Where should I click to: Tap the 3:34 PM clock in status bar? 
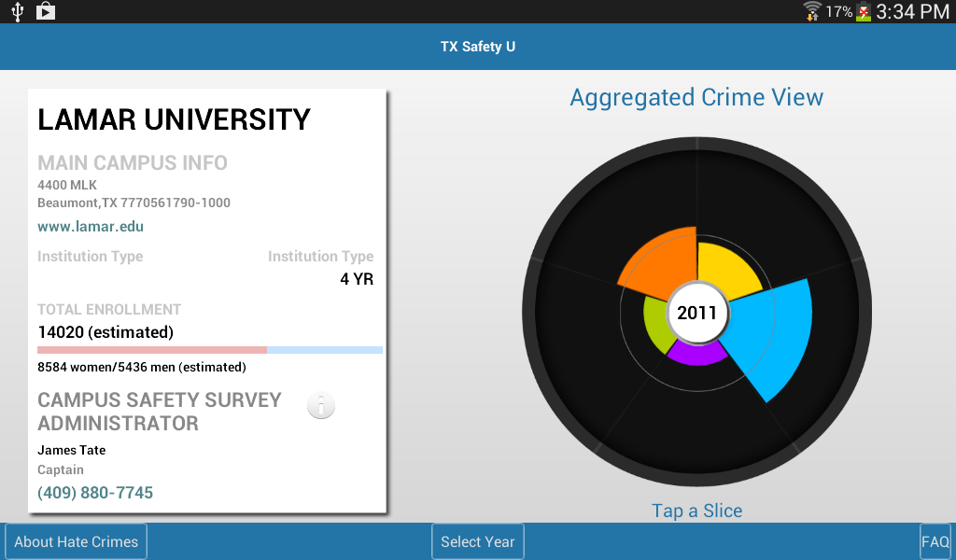pos(913,11)
